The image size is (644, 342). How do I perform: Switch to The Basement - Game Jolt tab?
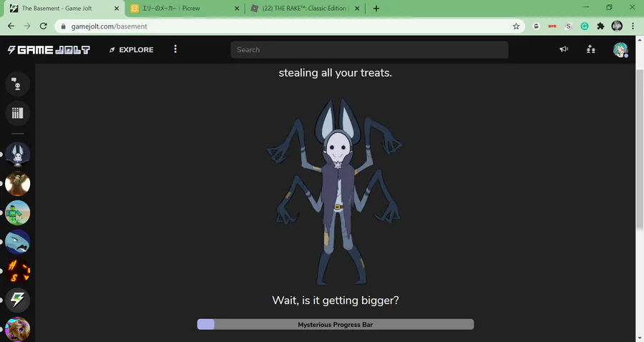(62, 8)
